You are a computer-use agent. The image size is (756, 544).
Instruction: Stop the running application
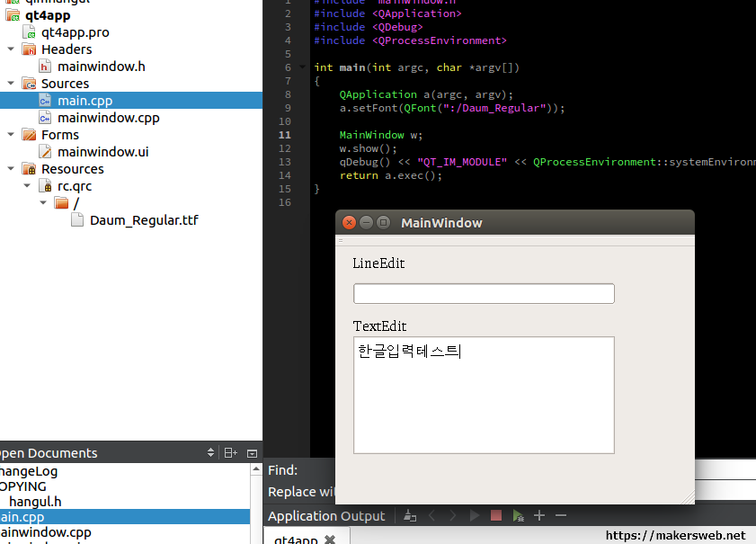pos(496,515)
